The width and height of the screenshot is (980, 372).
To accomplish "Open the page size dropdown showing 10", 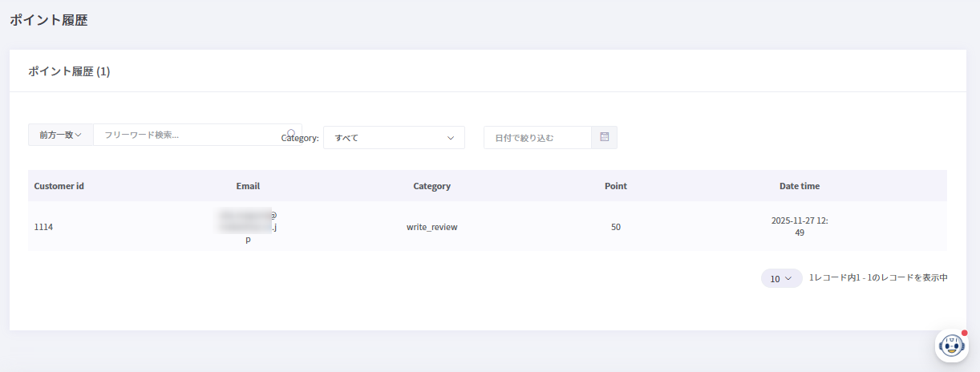I will point(781,278).
